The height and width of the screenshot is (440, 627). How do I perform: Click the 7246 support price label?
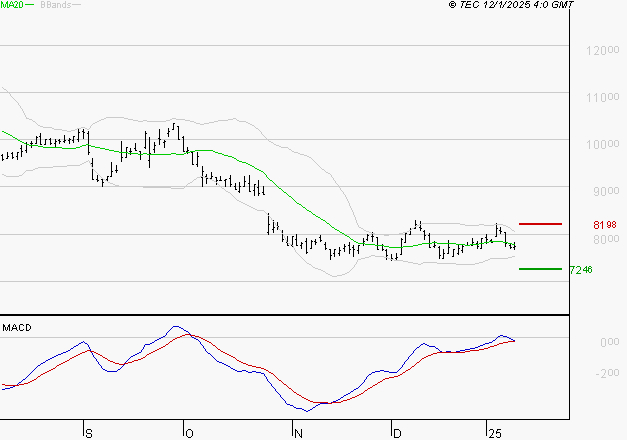[580, 270]
